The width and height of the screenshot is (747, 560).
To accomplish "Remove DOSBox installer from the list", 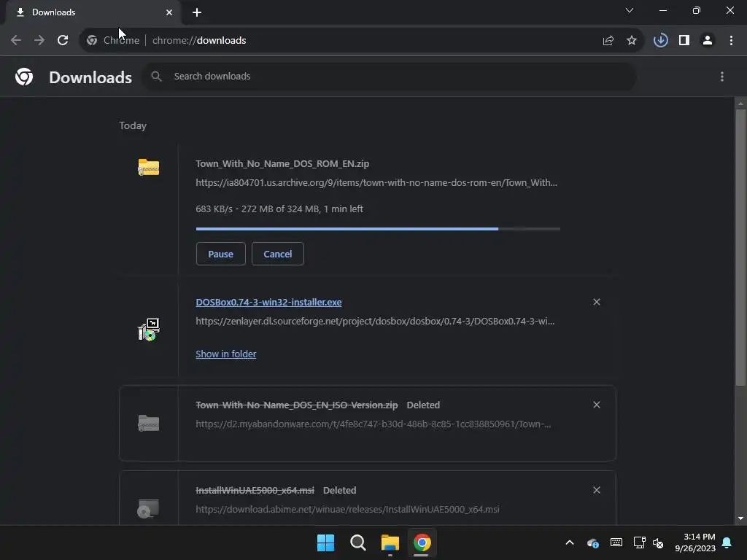I will point(597,302).
